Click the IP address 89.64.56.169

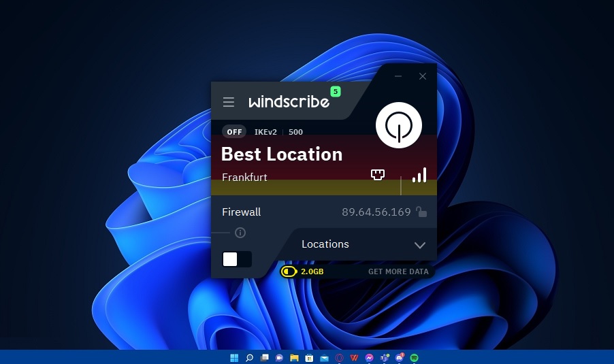pos(376,212)
